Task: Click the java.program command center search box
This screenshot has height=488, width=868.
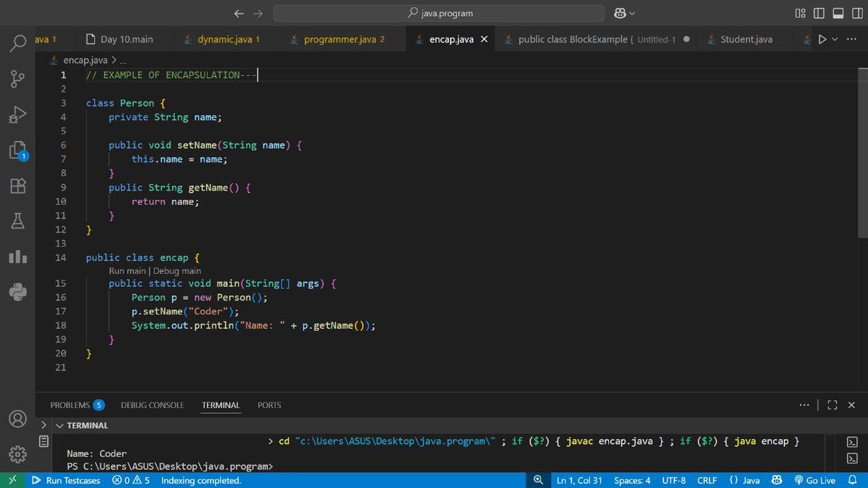Action: (439, 13)
